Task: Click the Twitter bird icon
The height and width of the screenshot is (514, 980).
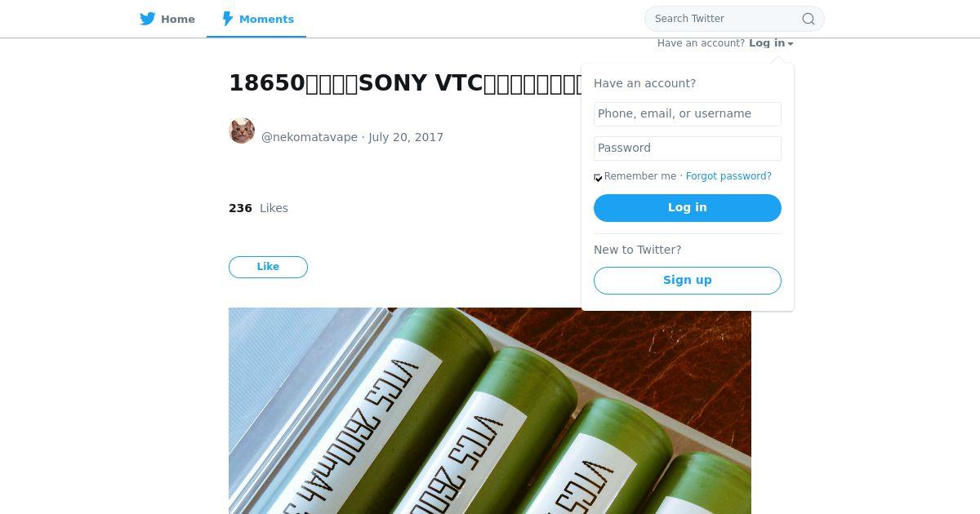Action: tap(148, 19)
